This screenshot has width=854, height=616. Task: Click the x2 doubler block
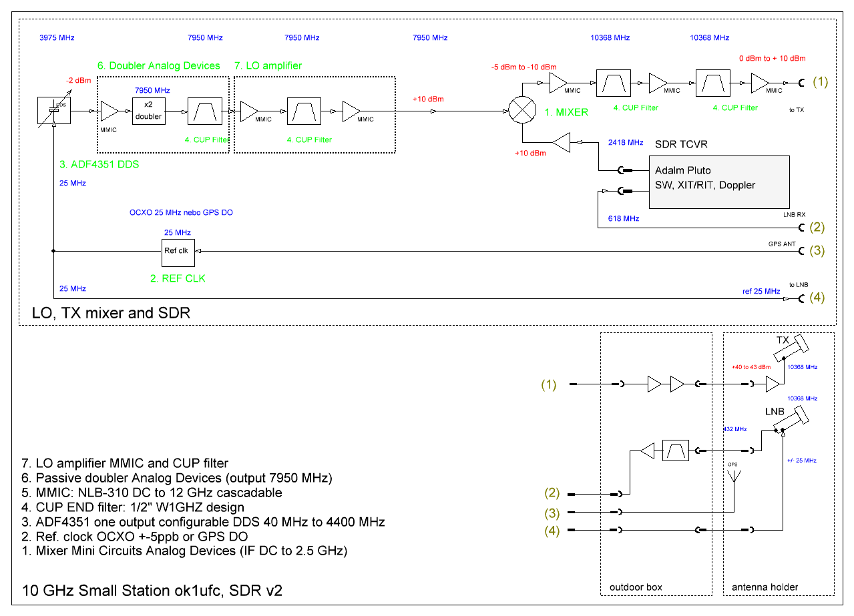148,111
